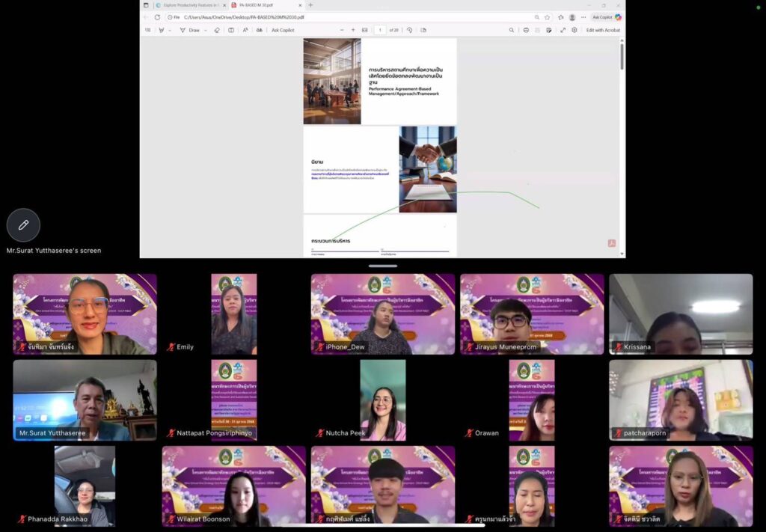Switch to Explore Productivity Features tab
The image size is (766, 532).
pos(187,5)
